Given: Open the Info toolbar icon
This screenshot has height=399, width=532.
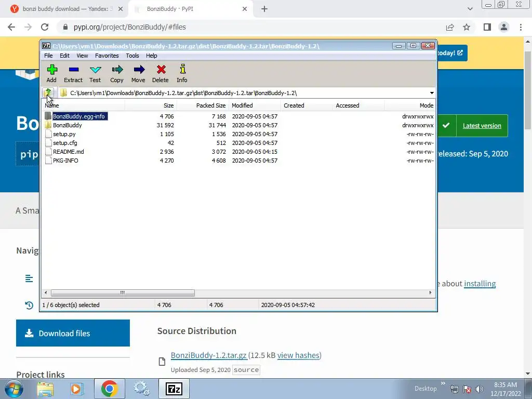Looking at the screenshot, I should pyautogui.click(x=182, y=73).
